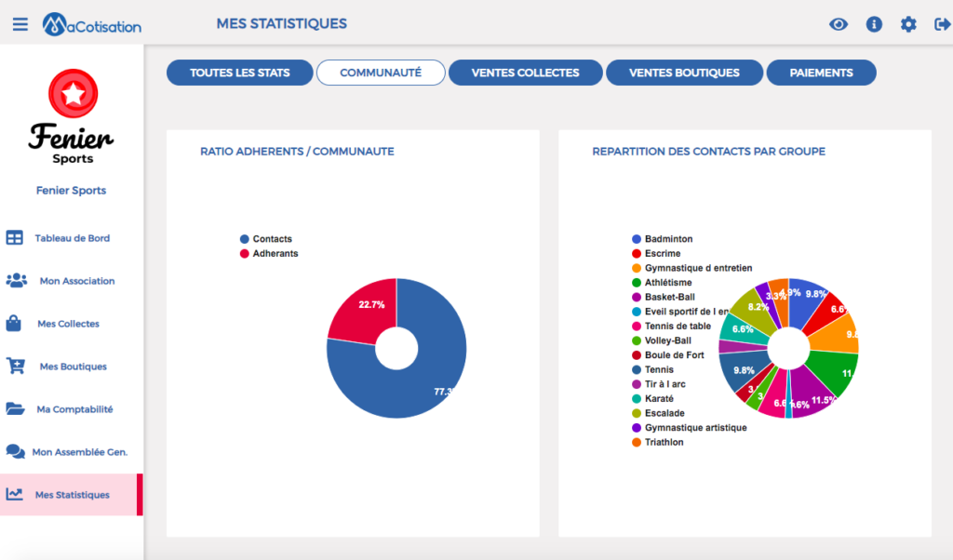The image size is (953, 560).
Task: Open Mon Assemblée Gen. menu item
Action: point(72,452)
